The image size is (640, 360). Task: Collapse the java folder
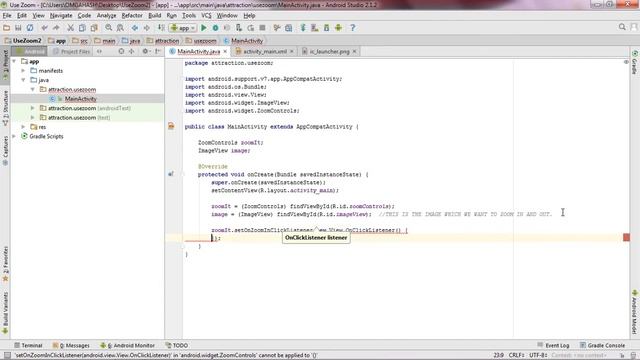tap(23, 80)
